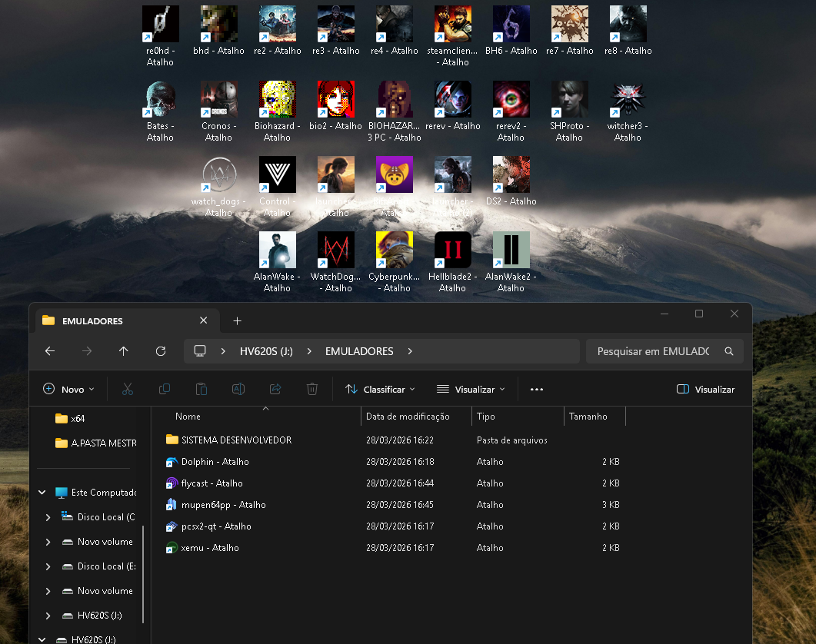Click the Delete trash icon

tap(312, 389)
